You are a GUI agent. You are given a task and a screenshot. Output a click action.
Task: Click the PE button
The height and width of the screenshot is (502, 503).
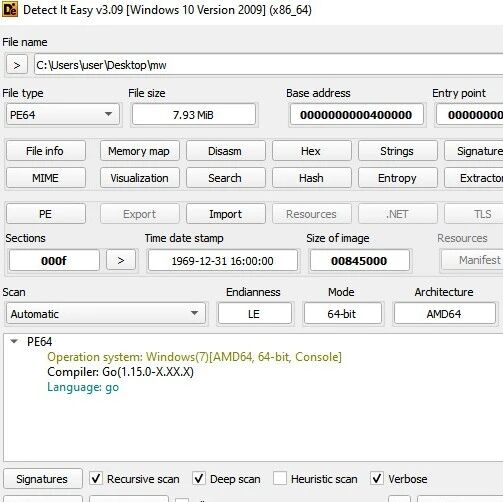coord(46,214)
